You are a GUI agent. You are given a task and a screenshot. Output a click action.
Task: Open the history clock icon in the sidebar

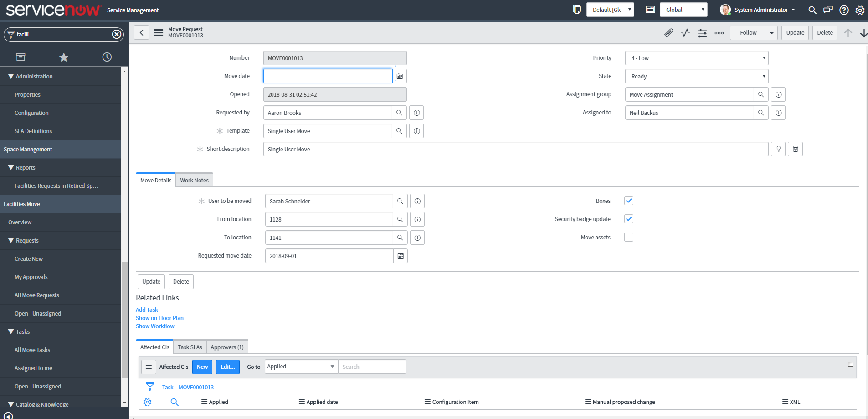pyautogui.click(x=107, y=57)
